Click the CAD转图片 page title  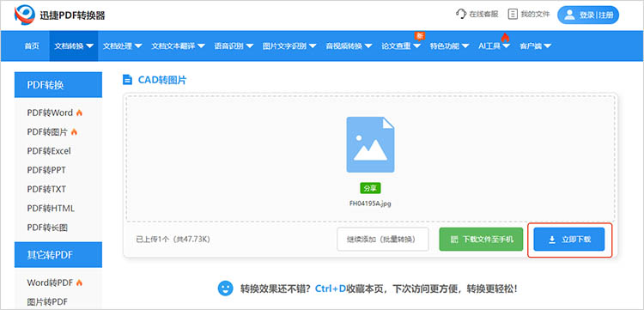161,80
